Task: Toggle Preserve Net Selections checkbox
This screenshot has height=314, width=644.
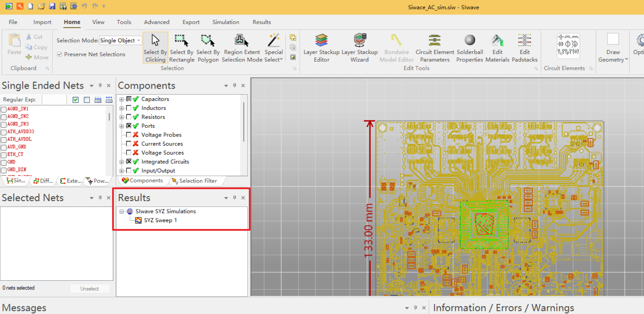Action: tap(60, 54)
